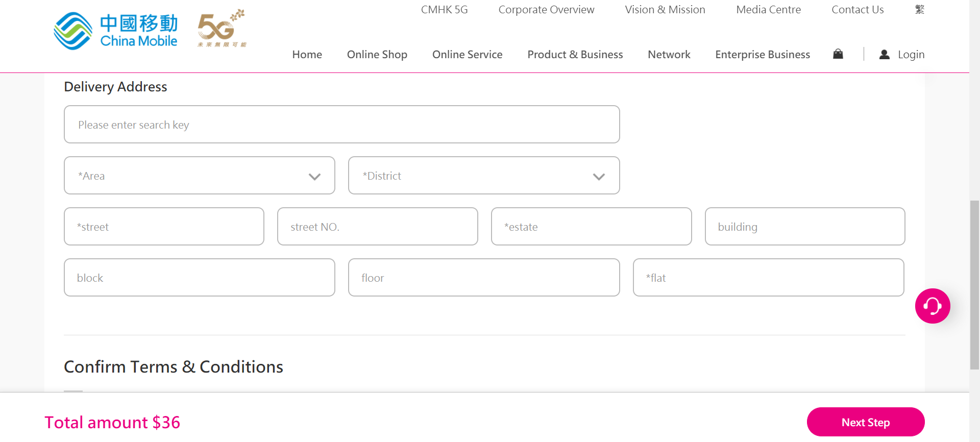Switch language to Traditional Chinese (繁)
This screenshot has height=442, width=980.
tap(920, 10)
